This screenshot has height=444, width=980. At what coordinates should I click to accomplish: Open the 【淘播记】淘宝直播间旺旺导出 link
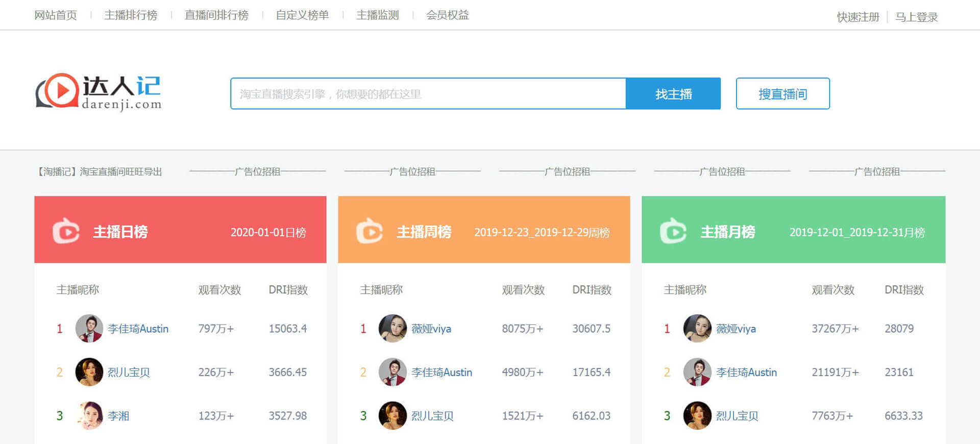click(x=100, y=172)
